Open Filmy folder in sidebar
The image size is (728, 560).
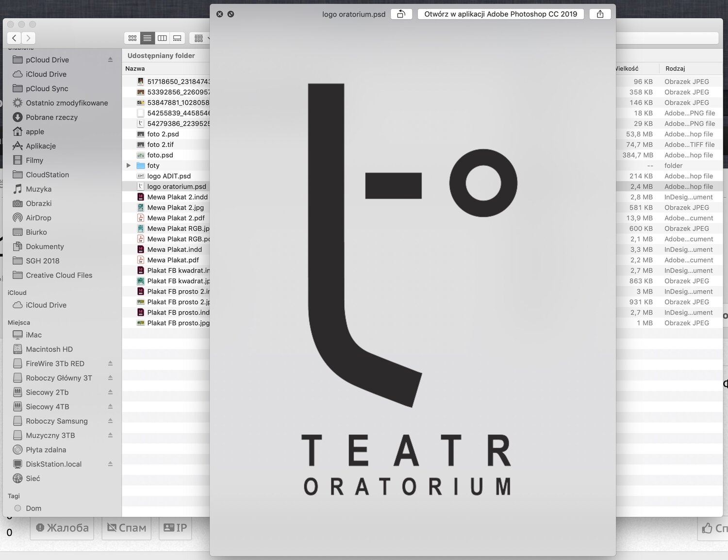tap(34, 160)
